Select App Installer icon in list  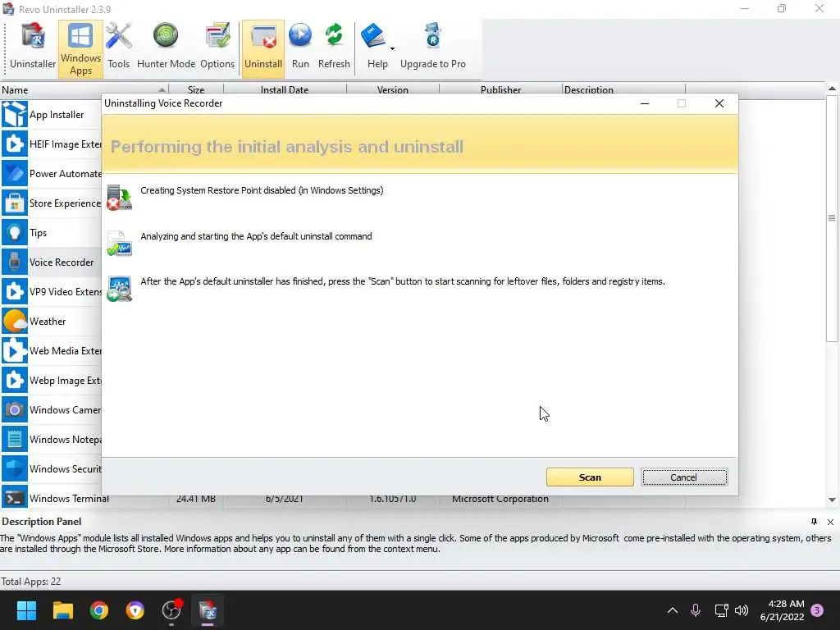coord(15,114)
